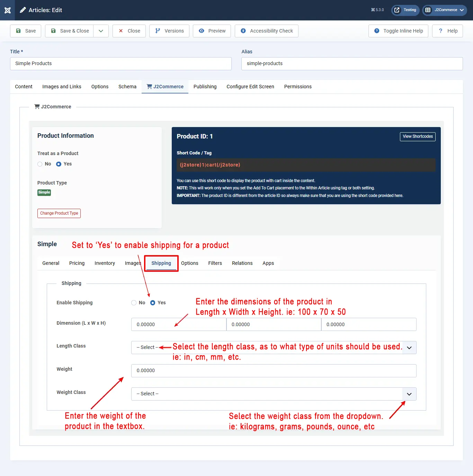Click the Save button
The height and width of the screenshot is (476, 473).
pyautogui.click(x=26, y=31)
